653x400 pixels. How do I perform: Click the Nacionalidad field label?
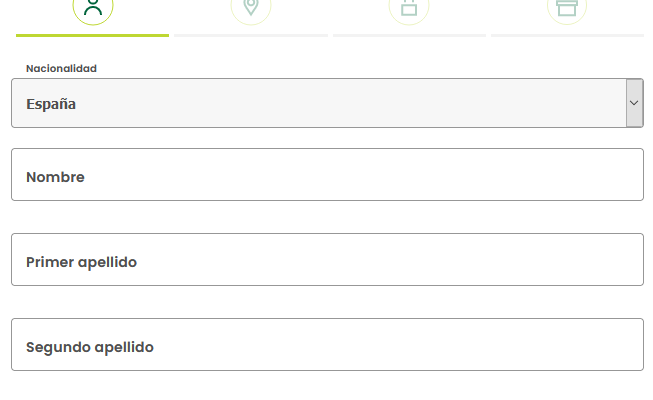point(61,68)
